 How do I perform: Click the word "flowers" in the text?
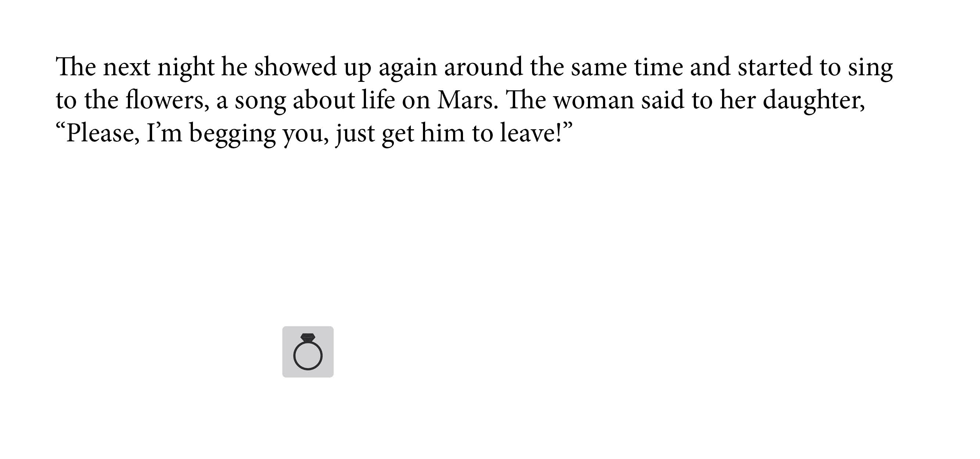[166, 100]
